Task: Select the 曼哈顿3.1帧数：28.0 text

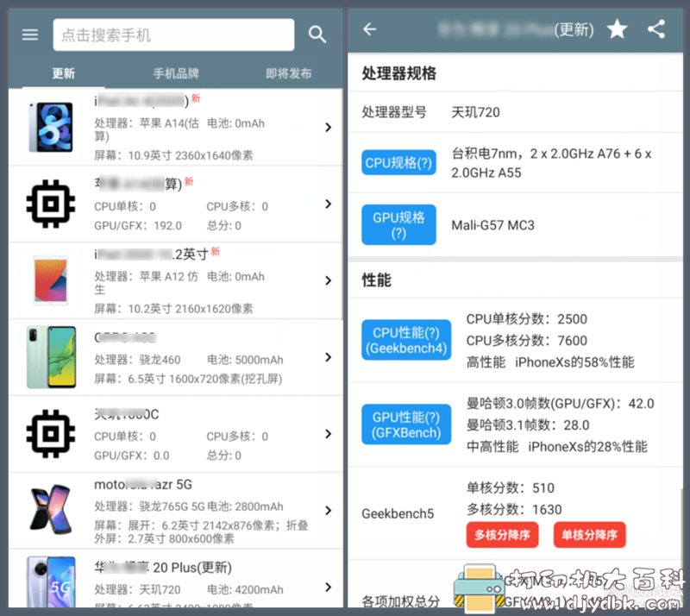Action: pyautogui.click(x=528, y=425)
